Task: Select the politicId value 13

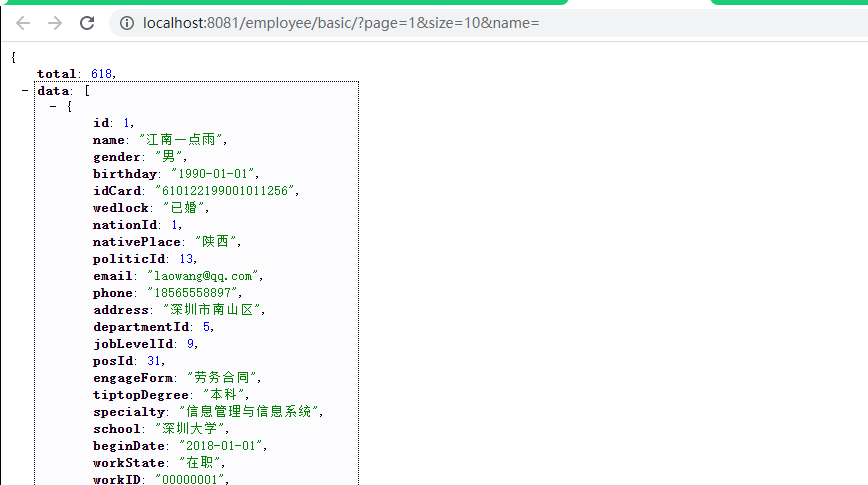Action: pyautogui.click(x=186, y=259)
